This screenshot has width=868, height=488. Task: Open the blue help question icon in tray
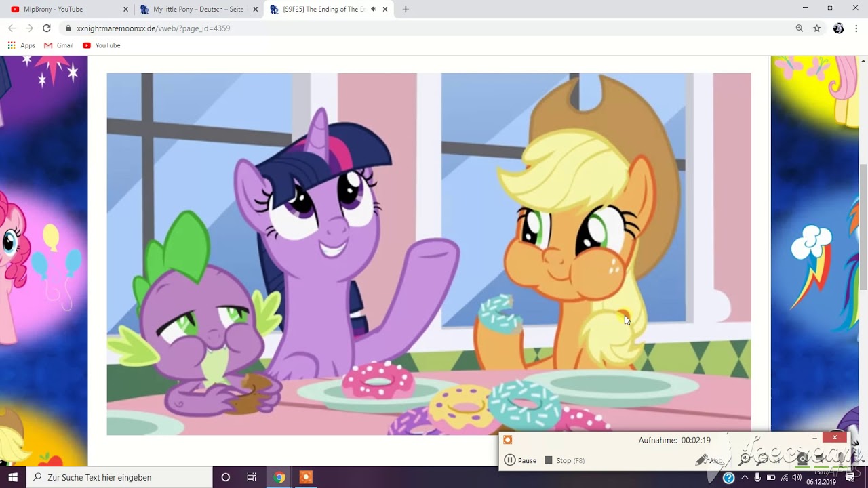tap(729, 478)
